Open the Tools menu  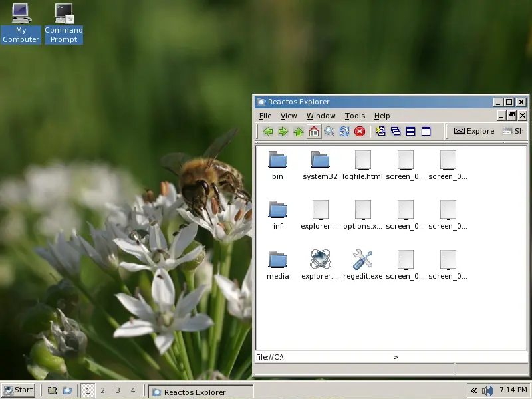click(354, 116)
